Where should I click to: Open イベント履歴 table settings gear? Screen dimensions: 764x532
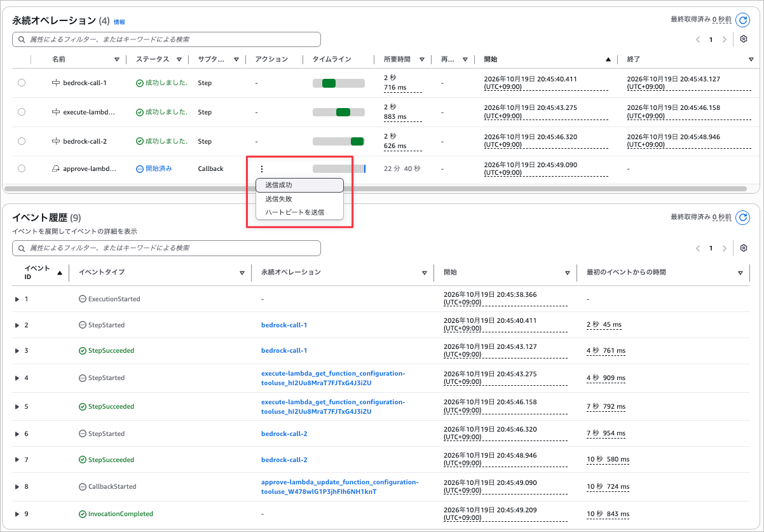tap(744, 248)
